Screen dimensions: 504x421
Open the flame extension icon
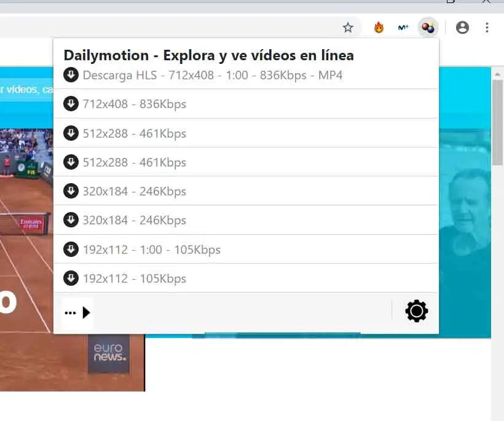pyautogui.click(x=379, y=28)
